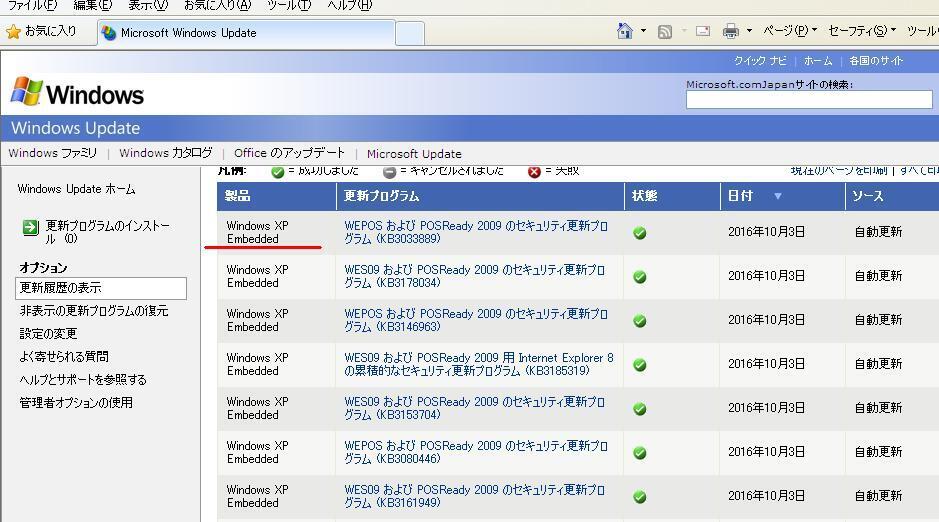This screenshot has width=939, height=522.
Task: Open the 表示(V) menu
Action: pyautogui.click(x=148, y=5)
